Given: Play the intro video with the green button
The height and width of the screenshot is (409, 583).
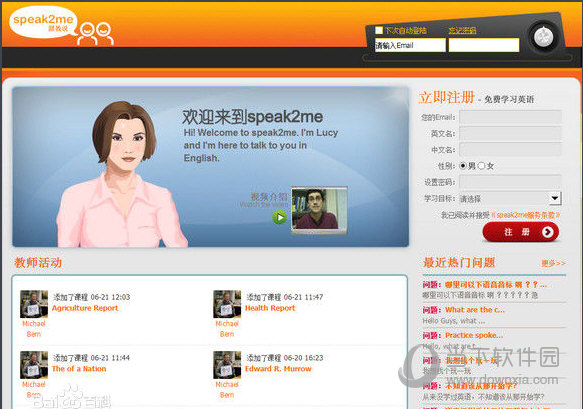Looking at the screenshot, I should pyautogui.click(x=280, y=217).
